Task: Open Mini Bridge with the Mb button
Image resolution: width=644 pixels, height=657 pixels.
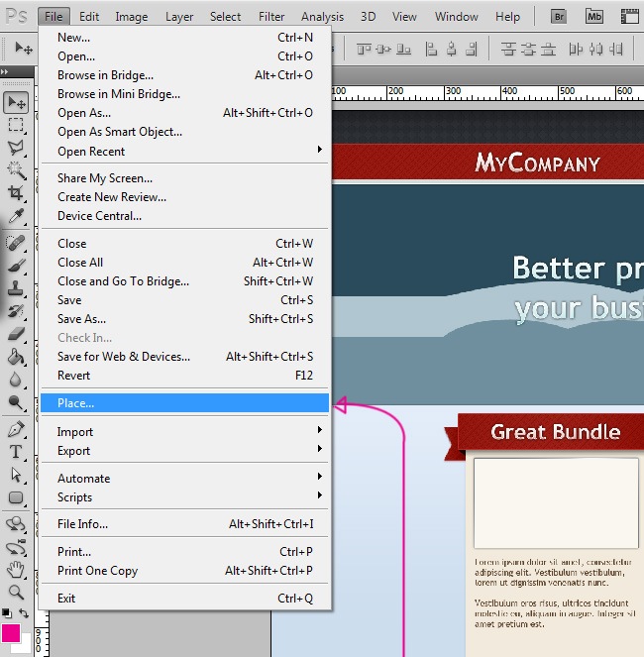Action: pyautogui.click(x=593, y=16)
